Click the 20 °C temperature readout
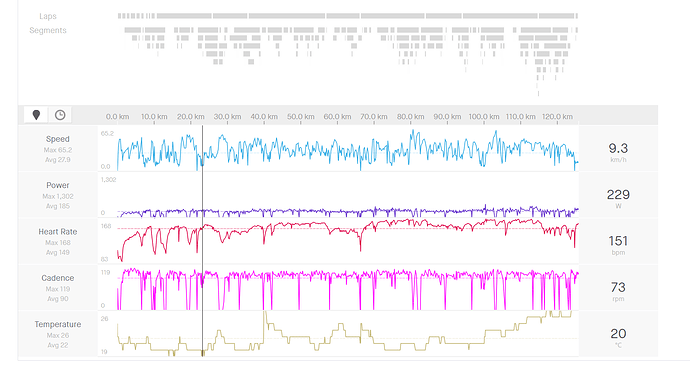 [x=618, y=337]
